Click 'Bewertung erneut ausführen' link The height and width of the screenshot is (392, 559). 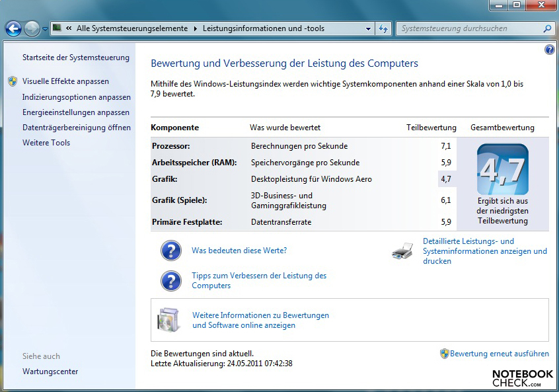click(x=500, y=354)
